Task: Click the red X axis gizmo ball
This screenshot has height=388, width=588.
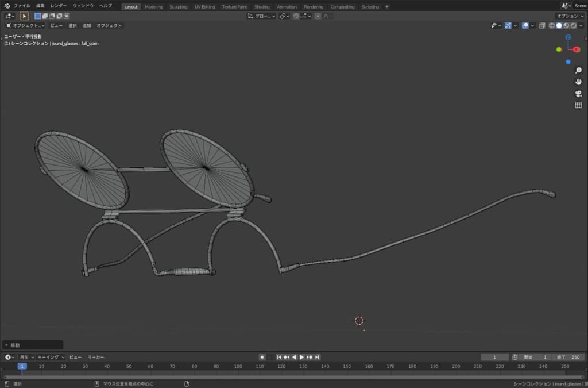Action: point(577,49)
